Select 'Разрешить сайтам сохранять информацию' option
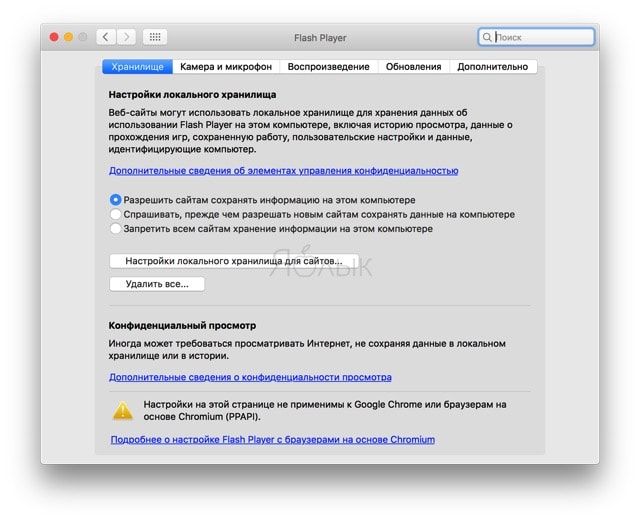640x522 pixels. coord(116,200)
